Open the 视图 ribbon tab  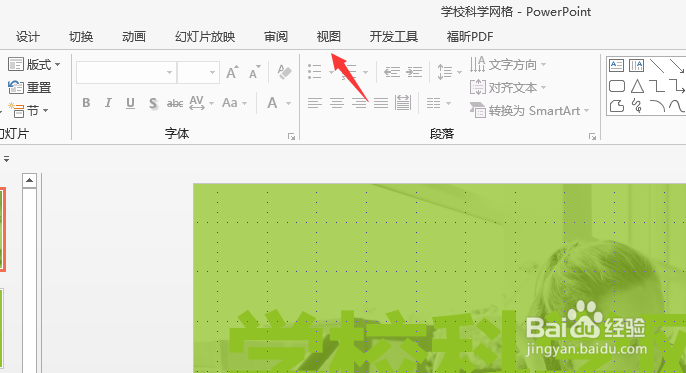(329, 37)
